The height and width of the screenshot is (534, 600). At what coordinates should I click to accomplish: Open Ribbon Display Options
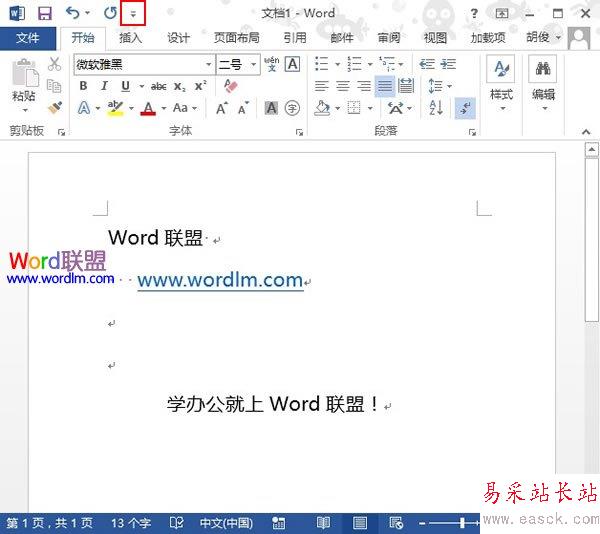(502, 14)
